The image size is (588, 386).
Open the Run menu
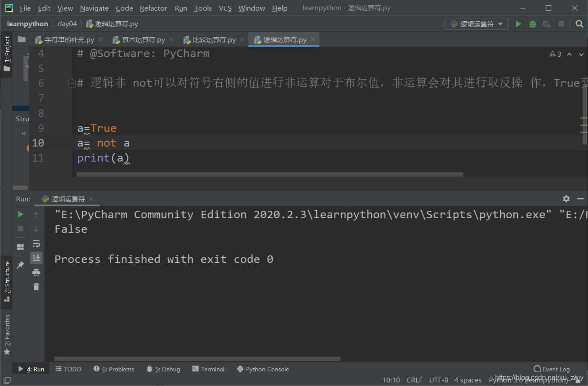point(181,8)
